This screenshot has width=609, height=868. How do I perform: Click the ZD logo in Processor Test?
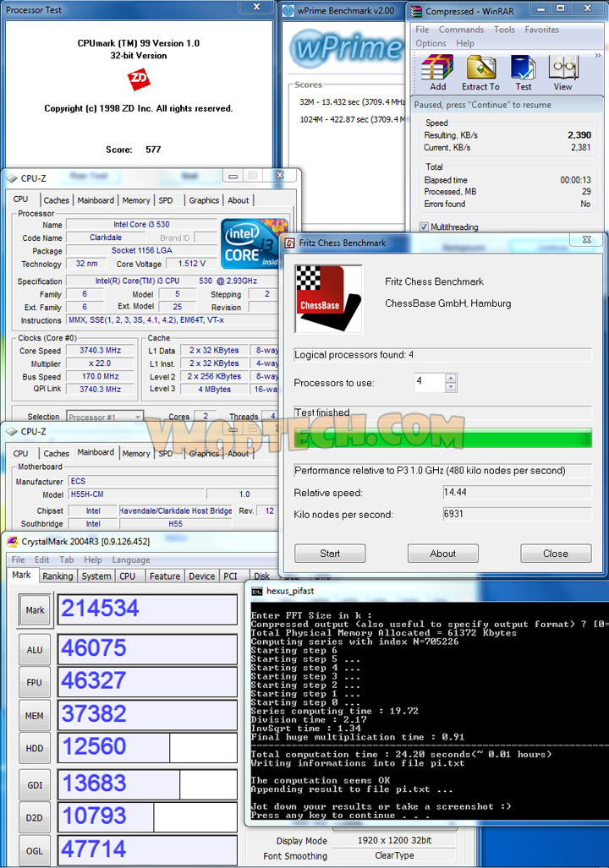pos(139,79)
